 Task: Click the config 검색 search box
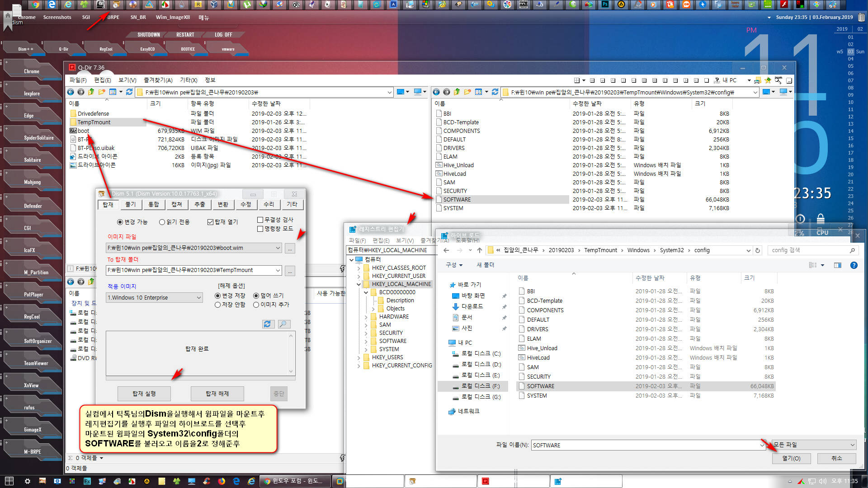click(x=812, y=250)
